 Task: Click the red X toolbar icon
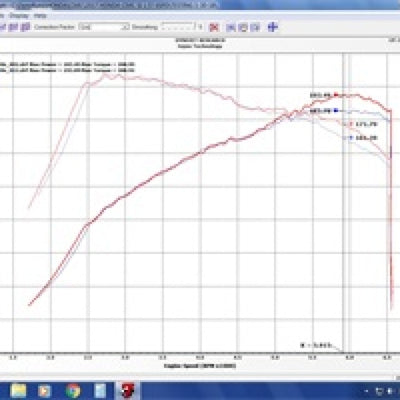click(x=214, y=27)
